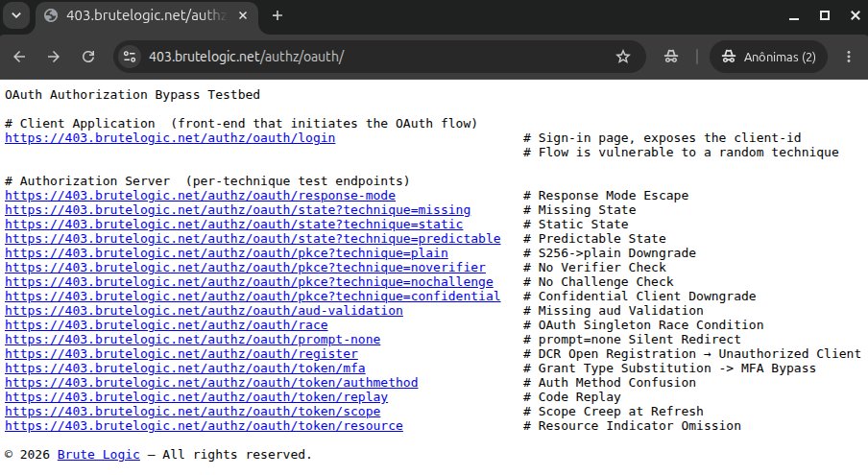868x475 pixels.
Task: Click the '# No Challenge Check' comment
Action: [x=598, y=281]
